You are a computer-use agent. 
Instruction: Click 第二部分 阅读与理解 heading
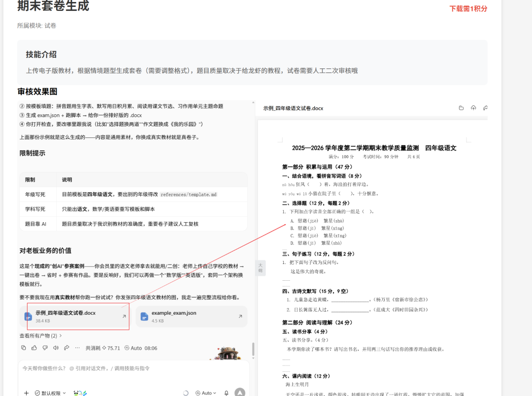tap(317, 322)
